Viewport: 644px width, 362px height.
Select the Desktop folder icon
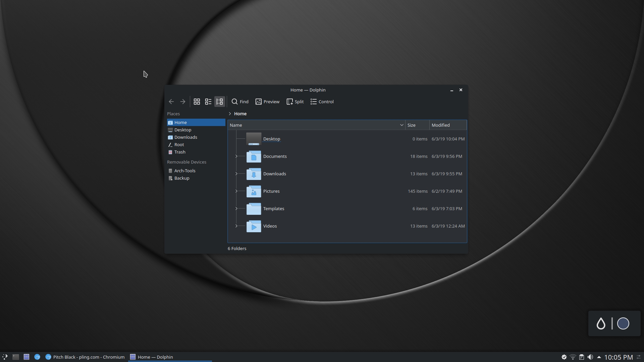pyautogui.click(x=254, y=139)
